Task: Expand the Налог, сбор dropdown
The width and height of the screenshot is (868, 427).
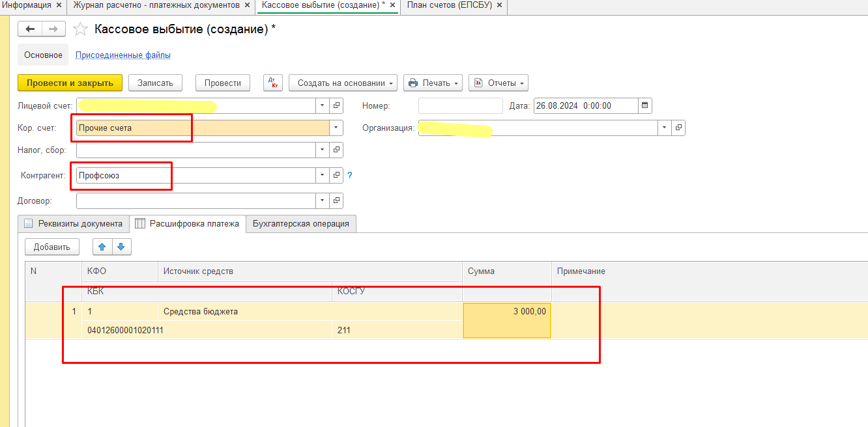Action: (323, 150)
